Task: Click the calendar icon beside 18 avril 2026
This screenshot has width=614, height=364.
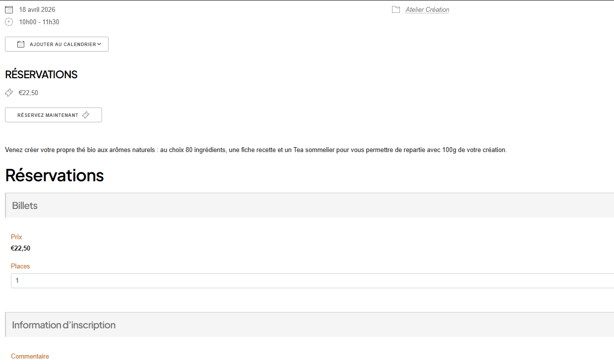Action: tap(9, 9)
